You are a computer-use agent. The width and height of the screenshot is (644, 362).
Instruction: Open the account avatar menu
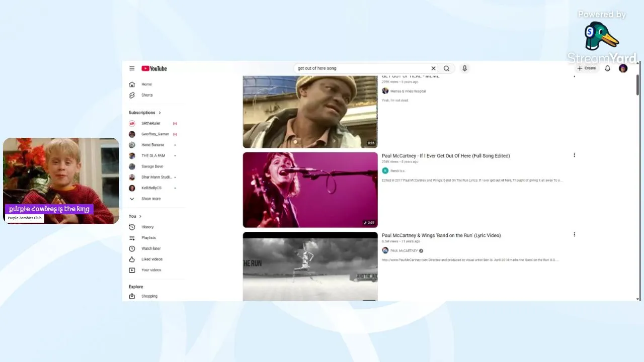(623, 68)
